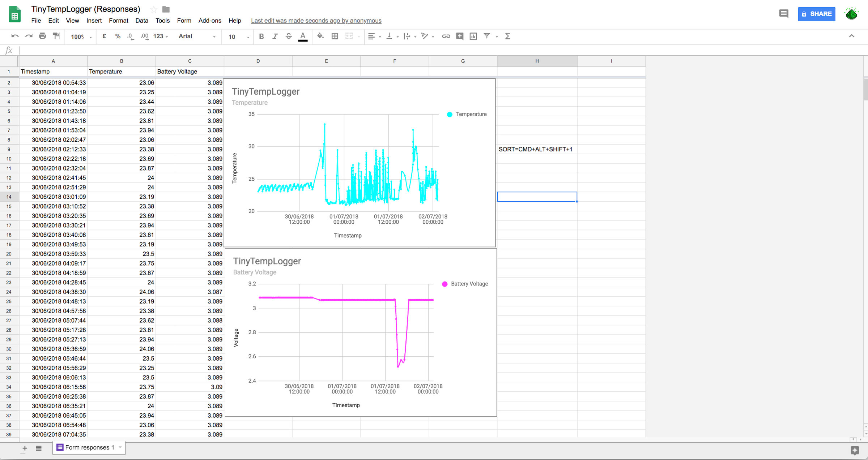The height and width of the screenshot is (460, 868).
Task: Open Form responses 1 tab dropdown arrow
Action: coord(120,447)
